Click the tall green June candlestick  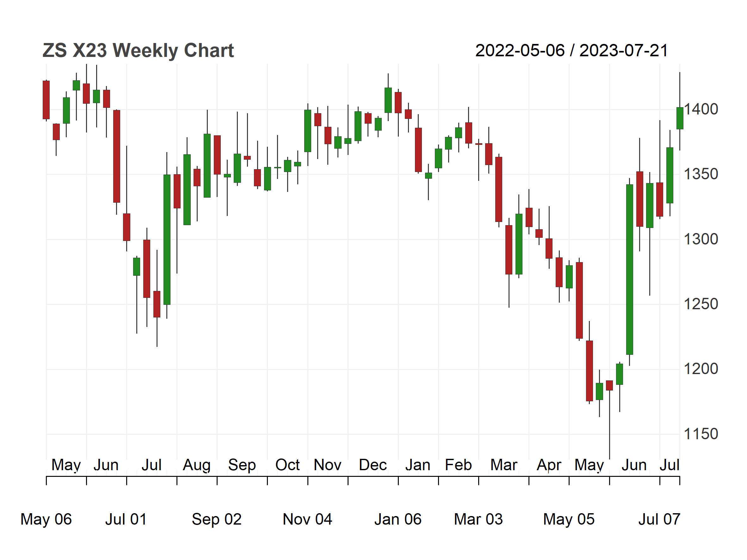click(629, 269)
